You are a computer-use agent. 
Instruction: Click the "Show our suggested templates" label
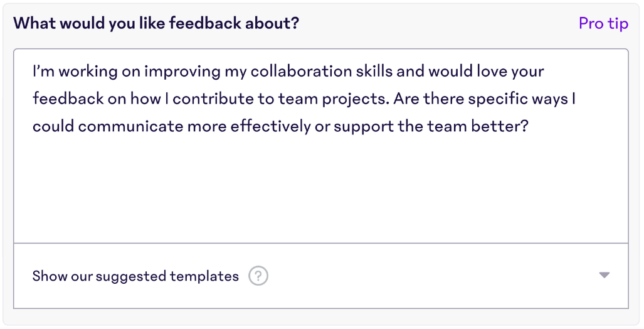[x=135, y=276]
